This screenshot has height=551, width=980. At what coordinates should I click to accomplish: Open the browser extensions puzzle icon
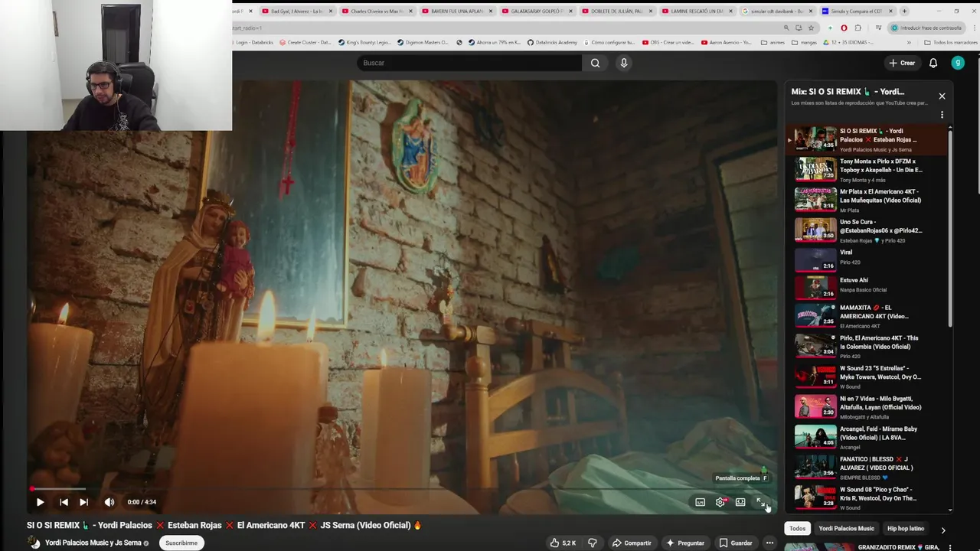(857, 28)
